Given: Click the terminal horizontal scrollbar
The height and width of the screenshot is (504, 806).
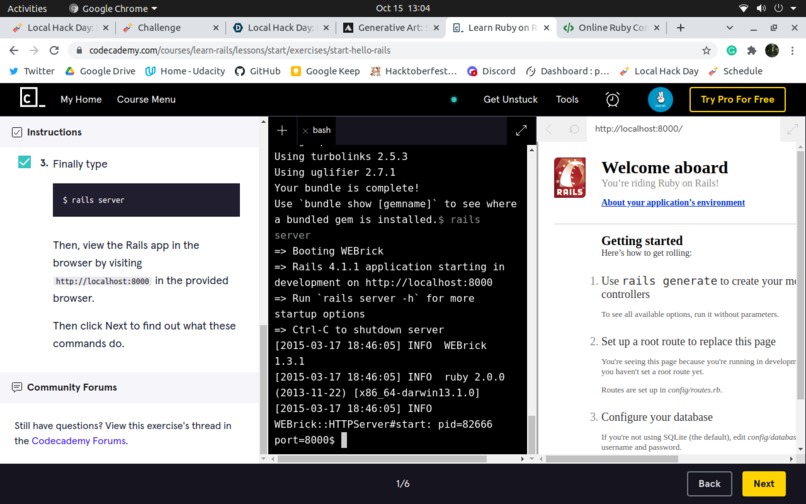Looking at the screenshot, I should (x=382, y=458).
